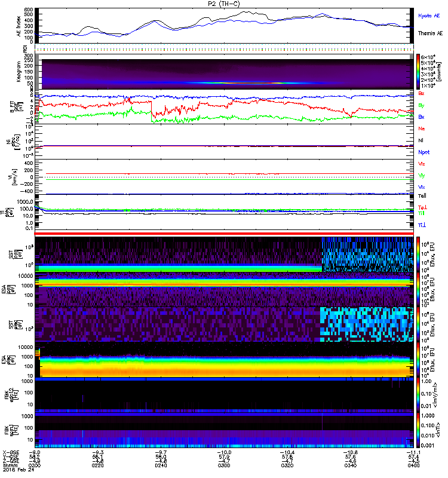Click the [counts] color bar unit label
The height and width of the screenshot is (478, 448).
(439, 72)
